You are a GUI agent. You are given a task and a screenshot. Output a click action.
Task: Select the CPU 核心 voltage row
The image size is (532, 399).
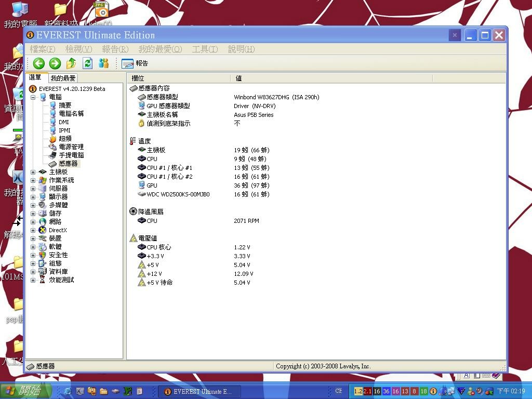click(194, 247)
